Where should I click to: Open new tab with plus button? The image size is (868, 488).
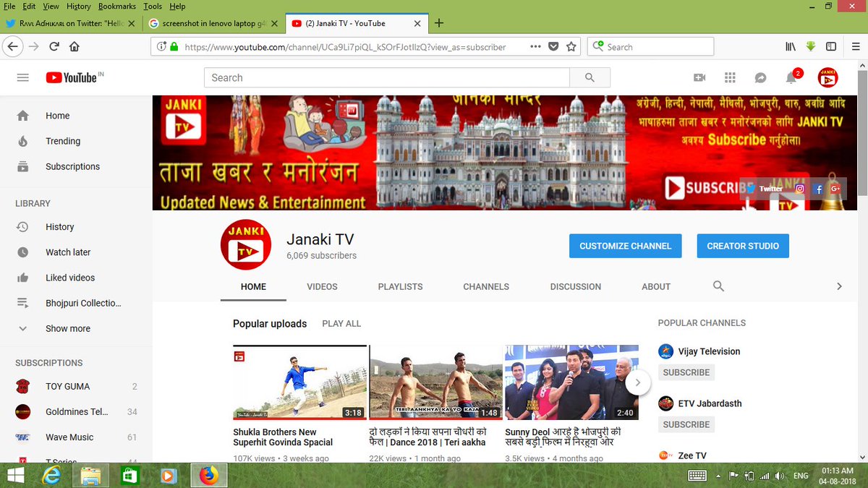[x=438, y=23]
